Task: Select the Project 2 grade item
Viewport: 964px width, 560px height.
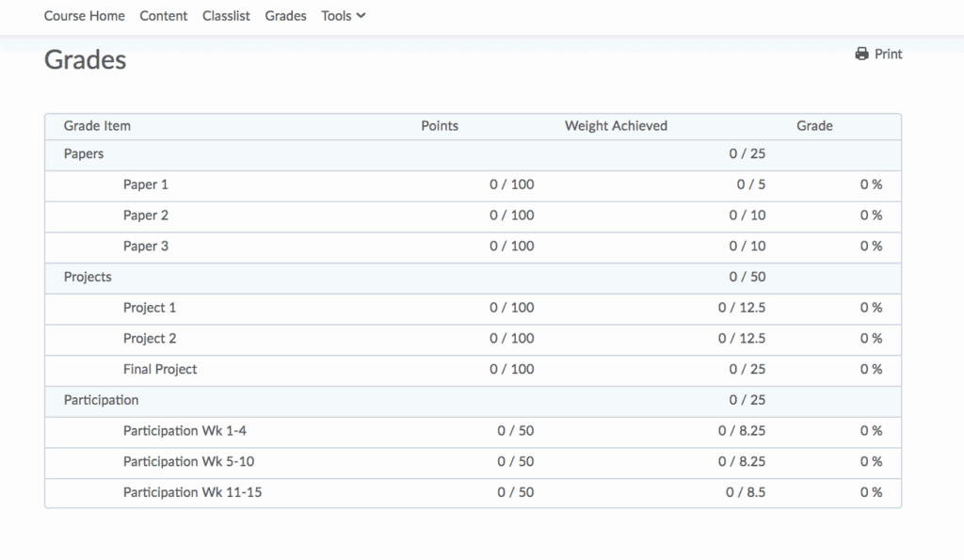Action: tap(150, 339)
